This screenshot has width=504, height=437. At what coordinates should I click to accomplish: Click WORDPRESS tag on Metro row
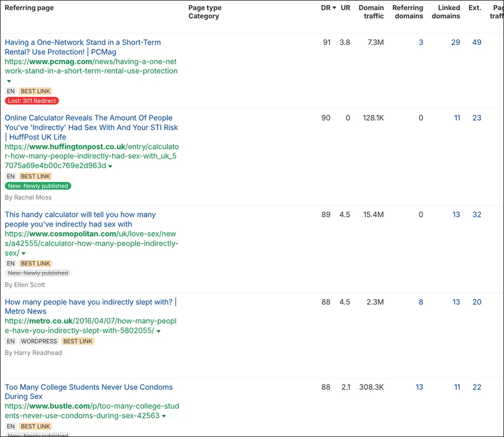coord(39,341)
